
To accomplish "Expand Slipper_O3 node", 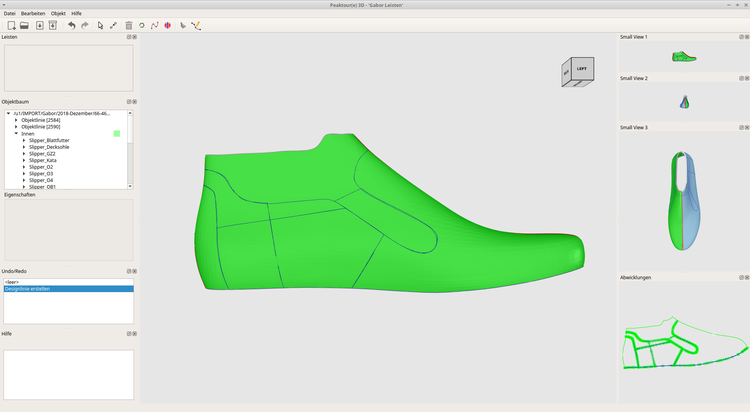I will coord(24,174).
